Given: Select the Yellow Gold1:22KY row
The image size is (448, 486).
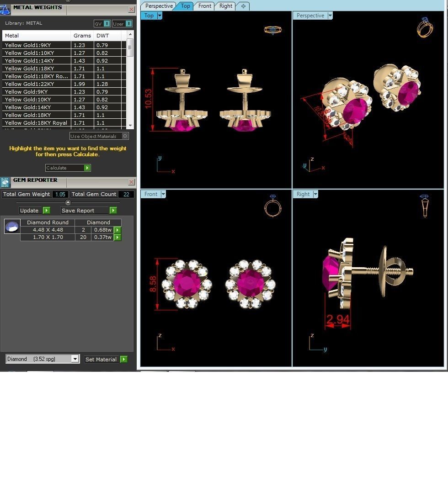Looking at the screenshot, I should (x=64, y=84).
